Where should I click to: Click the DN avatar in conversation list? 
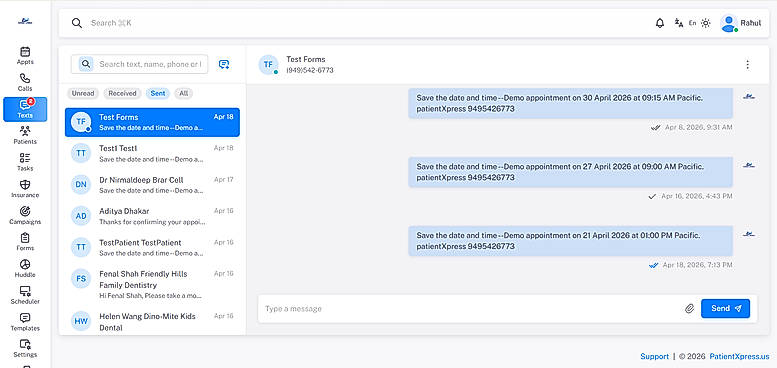(81, 185)
